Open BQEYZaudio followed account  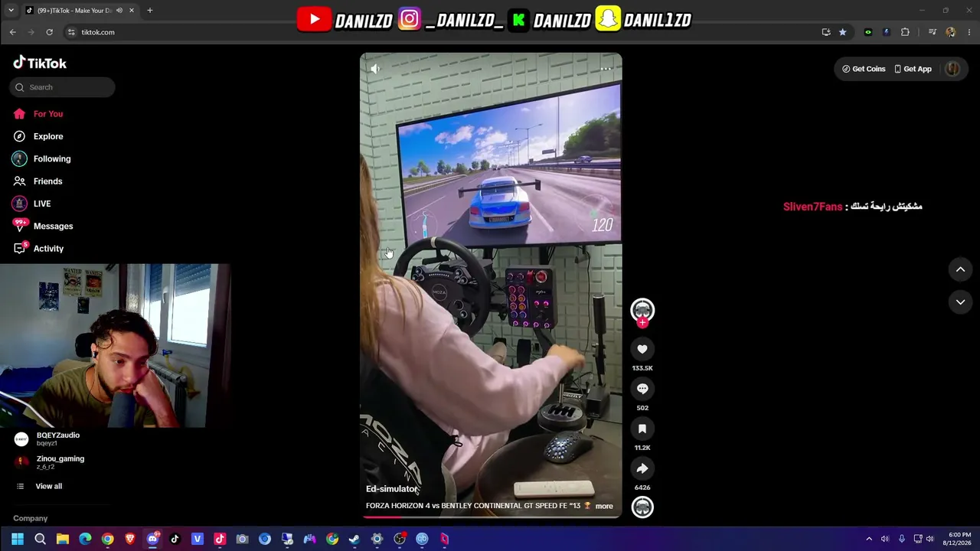pyautogui.click(x=47, y=439)
